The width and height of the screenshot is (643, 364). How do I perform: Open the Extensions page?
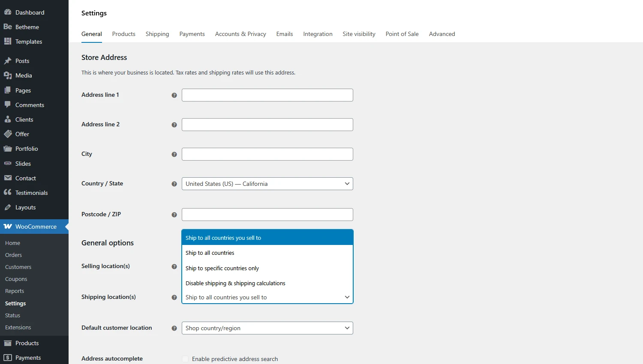click(18, 327)
